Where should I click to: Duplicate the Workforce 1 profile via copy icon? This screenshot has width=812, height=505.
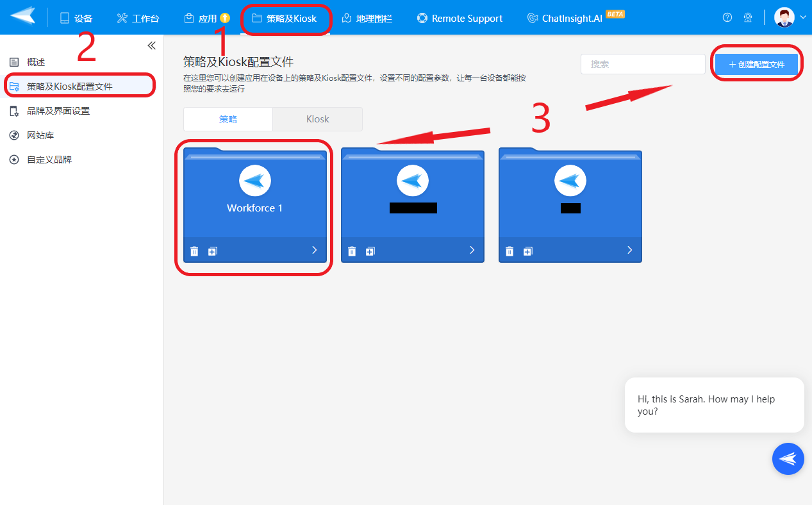pos(213,251)
